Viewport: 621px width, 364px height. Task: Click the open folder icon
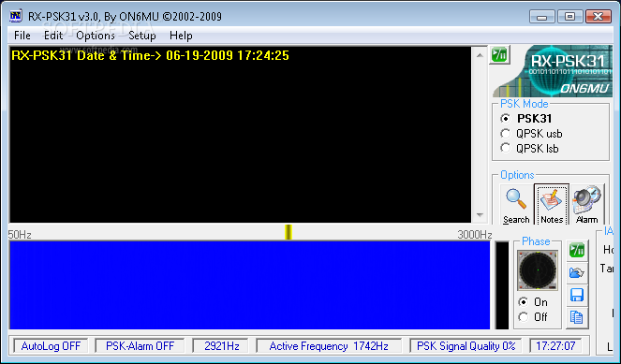(x=577, y=272)
